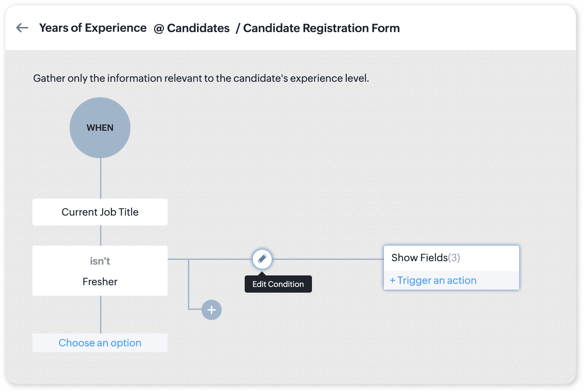The image size is (584, 392).
Task: Click the plus sign before Trigger an action
Action: coord(392,280)
